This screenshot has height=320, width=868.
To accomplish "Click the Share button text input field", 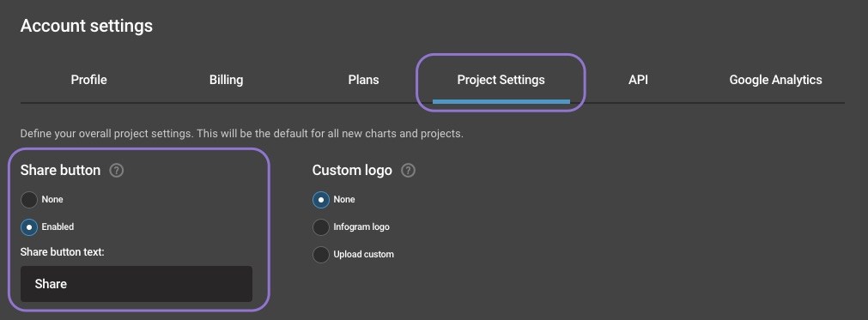I will pos(137,284).
